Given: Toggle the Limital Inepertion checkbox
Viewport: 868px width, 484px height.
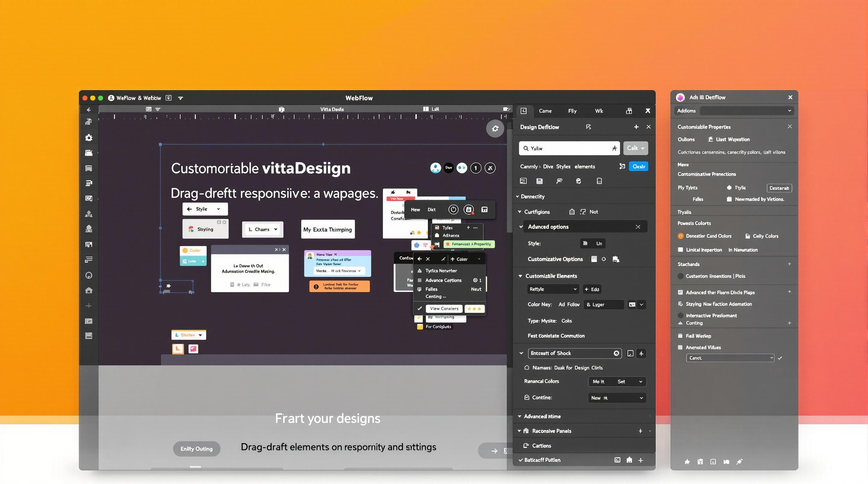Looking at the screenshot, I should (680, 250).
